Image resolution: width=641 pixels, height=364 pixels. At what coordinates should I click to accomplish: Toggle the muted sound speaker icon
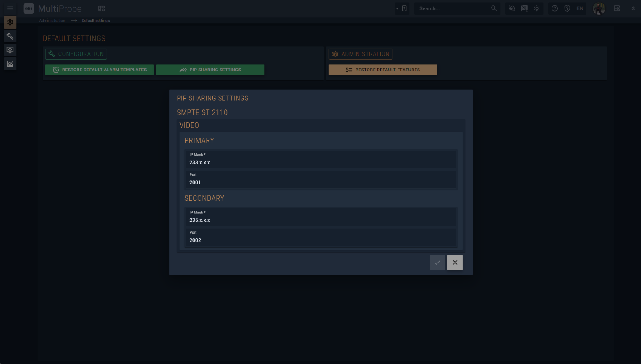[x=512, y=8]
